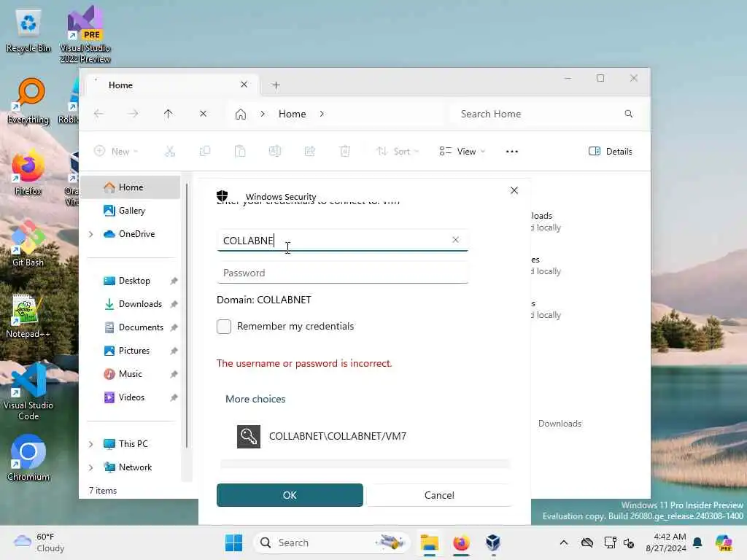Open notifications bell in system tray
This screenshot has width=747, height=560.
[697, 542]
